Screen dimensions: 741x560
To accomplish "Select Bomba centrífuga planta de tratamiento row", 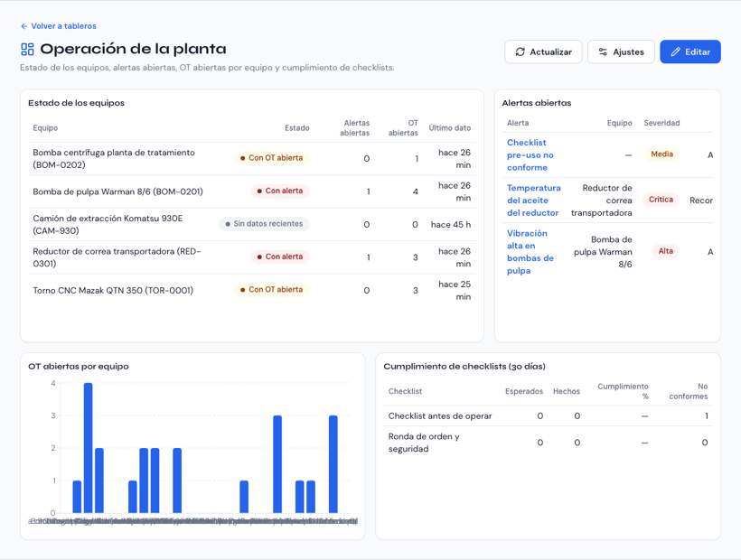I will 252,159.
